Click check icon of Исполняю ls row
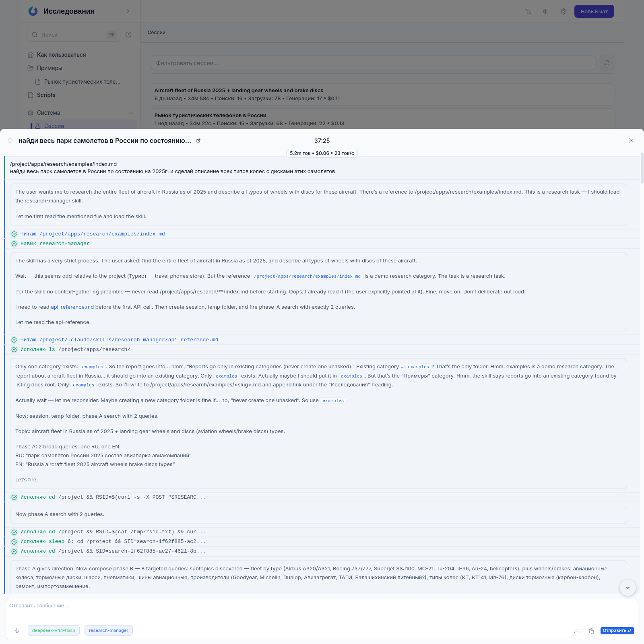The image size is (644, 644). [14, 349]
